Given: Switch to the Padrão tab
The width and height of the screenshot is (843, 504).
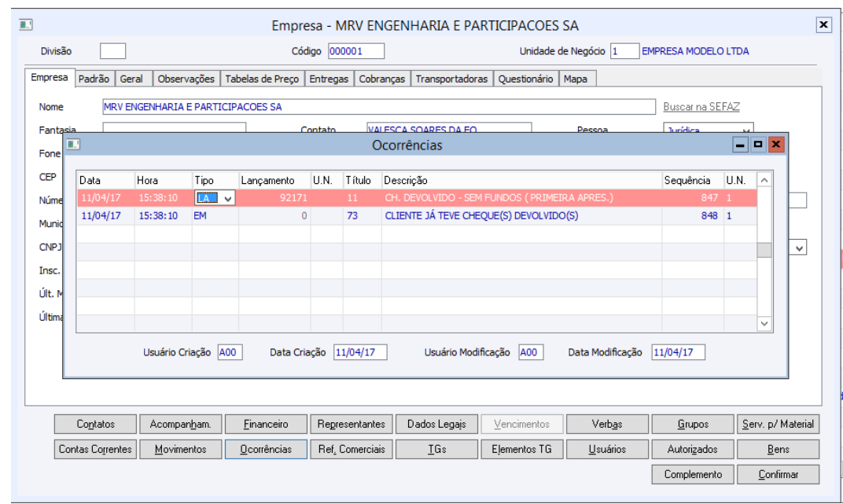Looking at the screenshot, I should [x=94, y=79].
